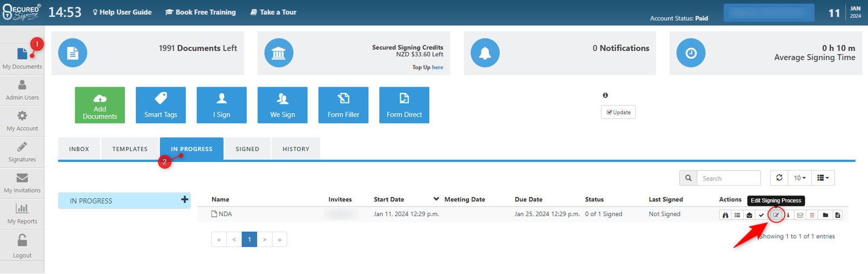The width and height of the screenshot is (868, 274).
Task: Click the We Sign button
Action: click(x=282, y=105)
